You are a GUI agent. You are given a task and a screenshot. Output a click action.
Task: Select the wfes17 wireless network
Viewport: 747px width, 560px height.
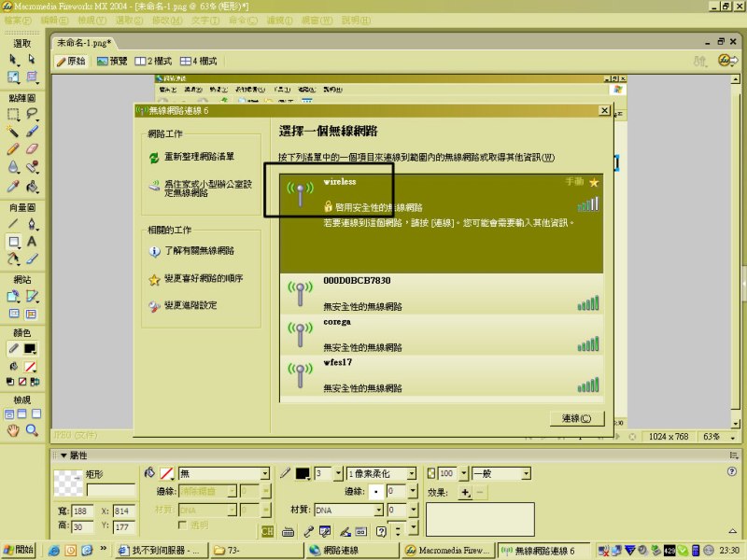(x=442, y=375)
